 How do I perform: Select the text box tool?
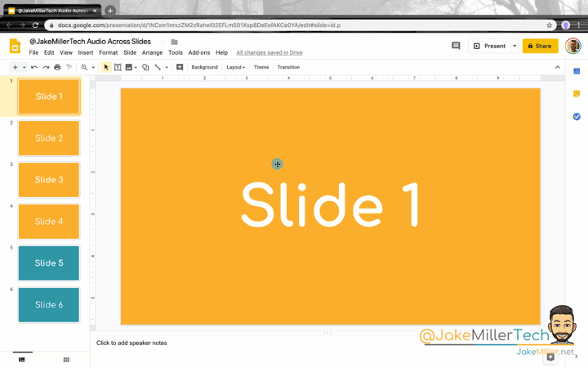(118, 67)
